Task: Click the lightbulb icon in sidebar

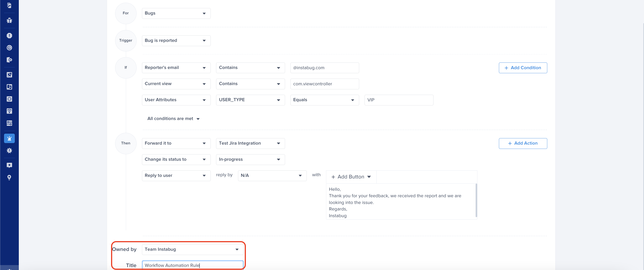Action: click(x=9, y=177)
